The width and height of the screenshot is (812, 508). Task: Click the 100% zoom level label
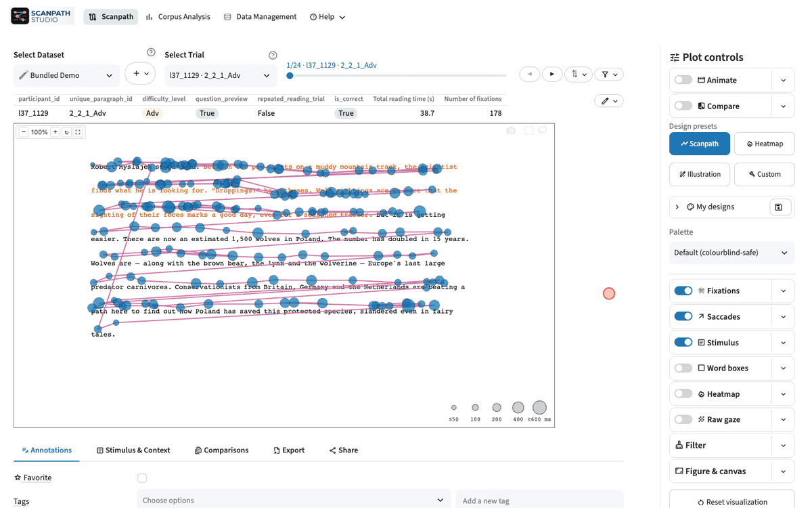coord(39,132)
